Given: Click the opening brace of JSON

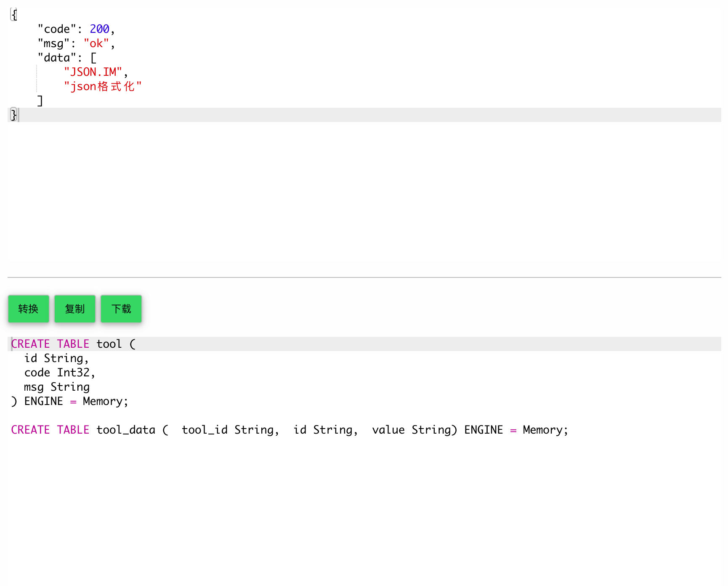Looking at the screenshot, I should pos(14,15).
